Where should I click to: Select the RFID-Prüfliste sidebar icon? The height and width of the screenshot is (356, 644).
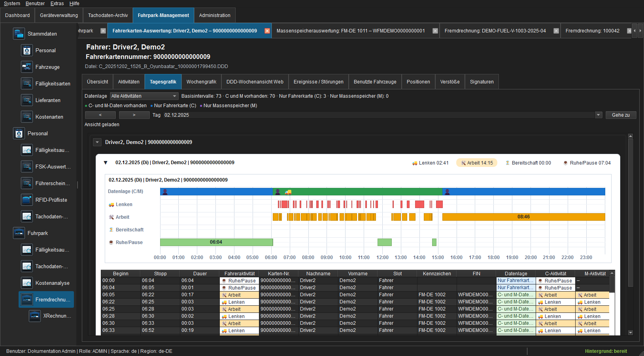[x=26, y=200]
